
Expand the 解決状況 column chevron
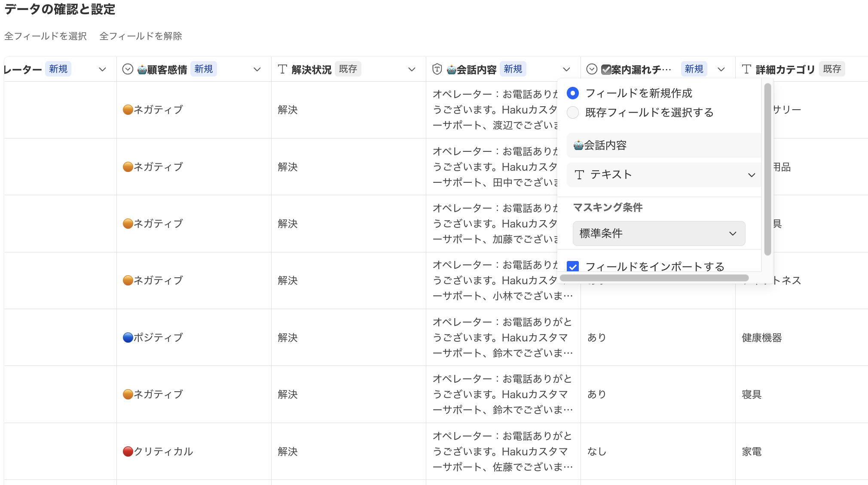412,69
